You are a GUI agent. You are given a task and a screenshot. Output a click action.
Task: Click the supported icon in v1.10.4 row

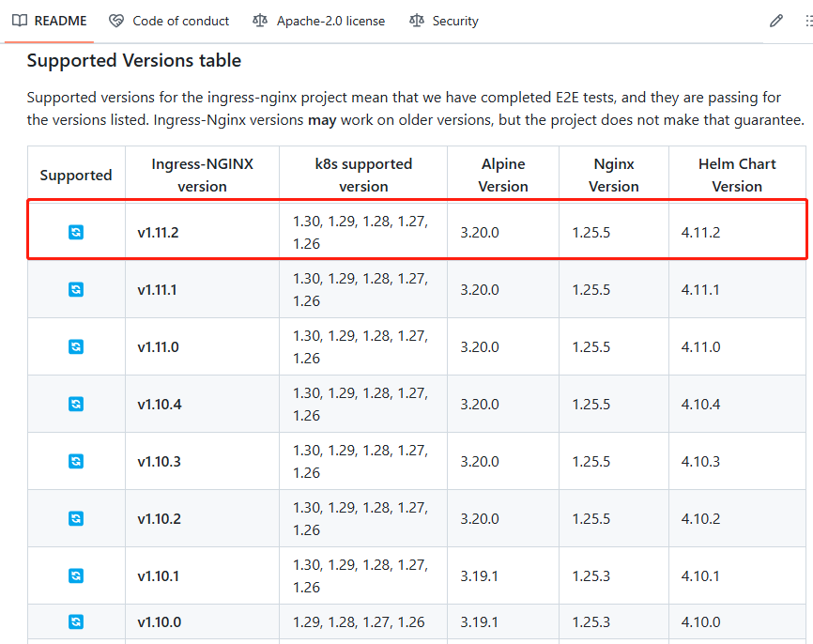[x=76, y=404]
